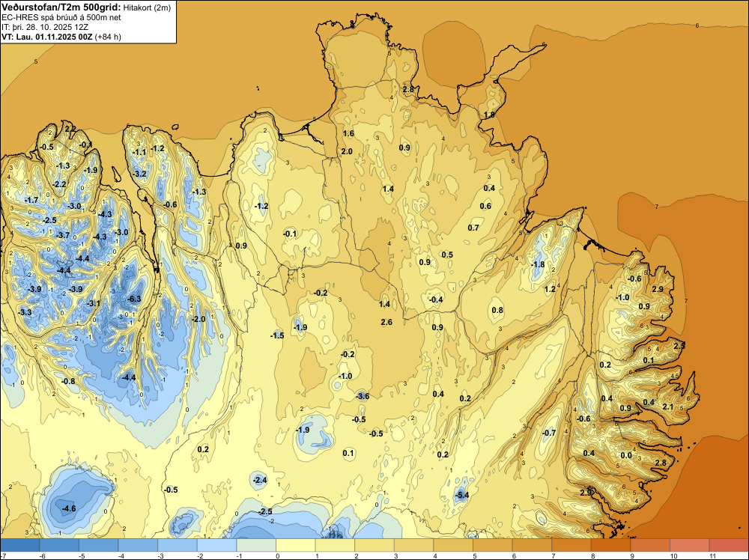Image resolution: width=749 pixels, height=560 pixels.
Task: Click the -3.7 temperature label
Action: [x=63, y=235]
